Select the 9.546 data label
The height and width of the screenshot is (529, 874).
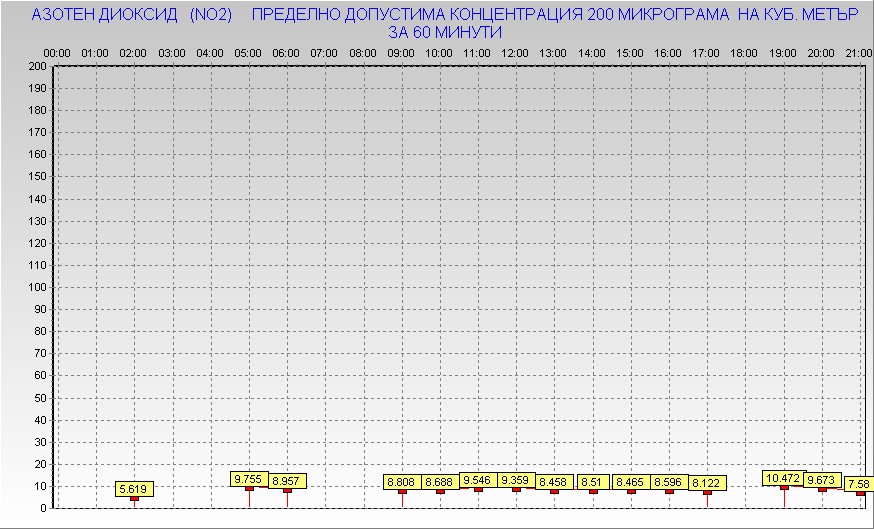coord(478,480)
